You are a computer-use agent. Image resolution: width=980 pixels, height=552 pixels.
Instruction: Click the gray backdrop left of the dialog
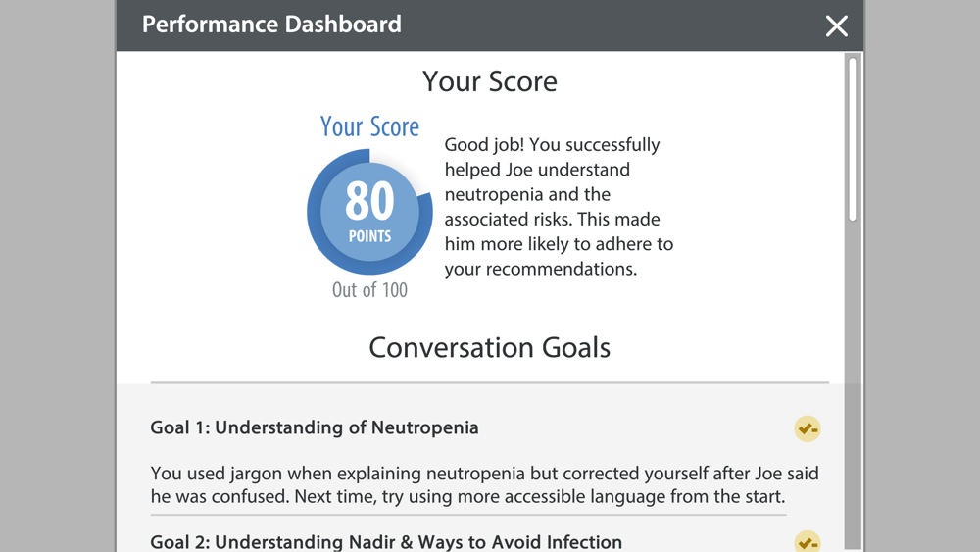pos(58,276)
